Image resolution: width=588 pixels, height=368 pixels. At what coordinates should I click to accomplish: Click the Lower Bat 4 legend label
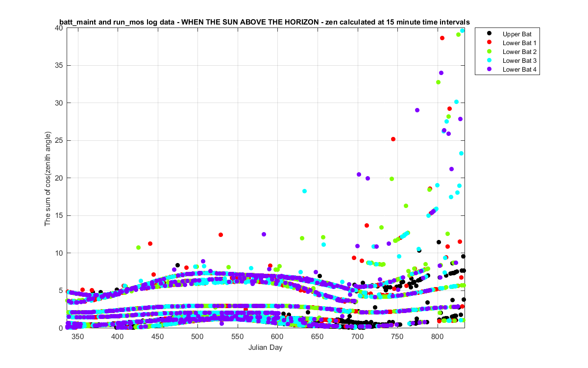click(519, 69)
